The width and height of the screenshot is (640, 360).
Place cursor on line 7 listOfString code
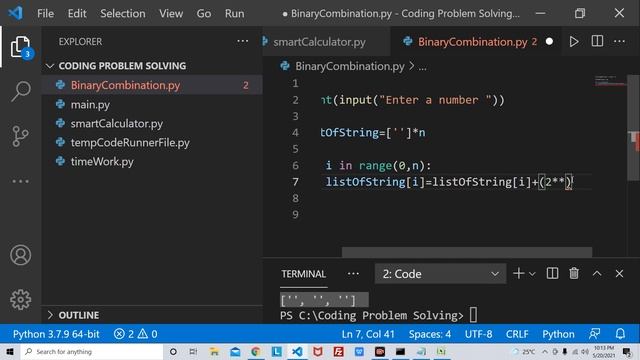449,182
